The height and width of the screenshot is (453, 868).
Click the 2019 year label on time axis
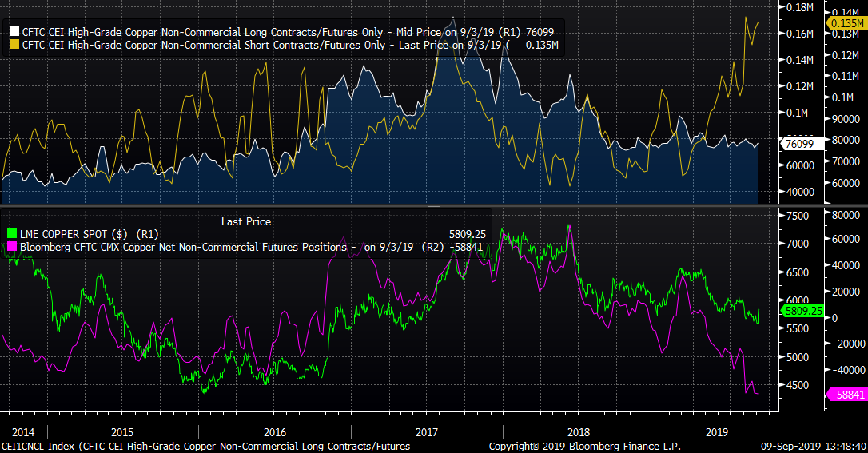tap(717, 432)
